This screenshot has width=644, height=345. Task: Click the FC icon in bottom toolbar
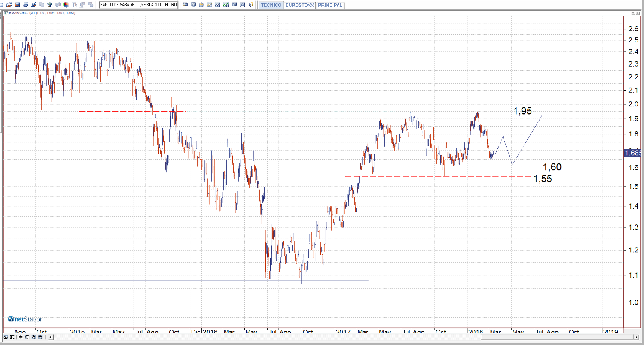[x=12, y=338]
